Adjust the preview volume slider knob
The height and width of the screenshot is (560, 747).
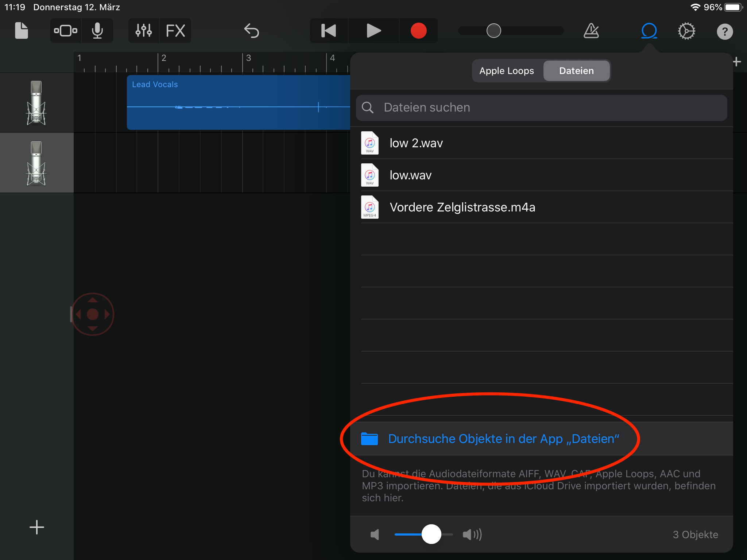click(x=431, y=534)
